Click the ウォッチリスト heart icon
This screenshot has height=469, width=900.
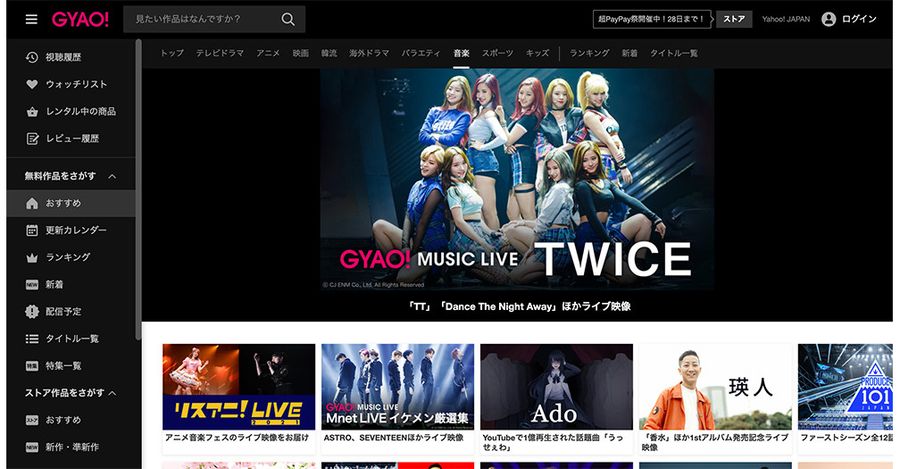tap(32, 84)
